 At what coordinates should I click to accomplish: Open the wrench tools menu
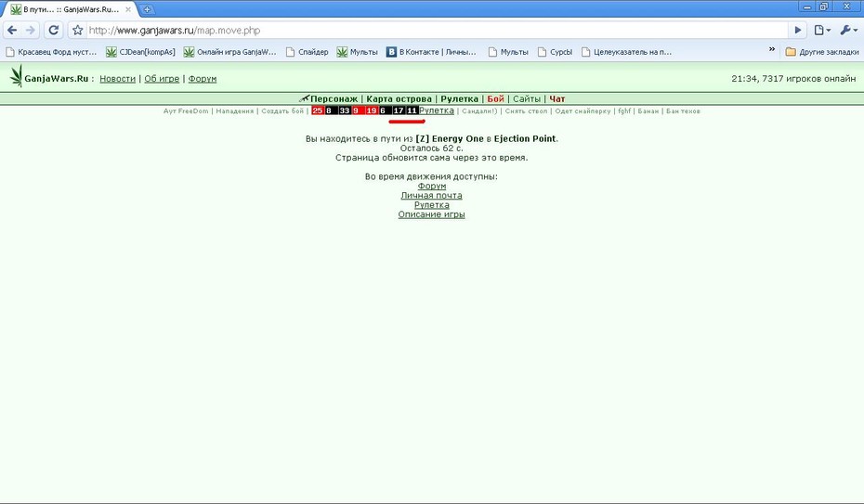click(848, 31)
